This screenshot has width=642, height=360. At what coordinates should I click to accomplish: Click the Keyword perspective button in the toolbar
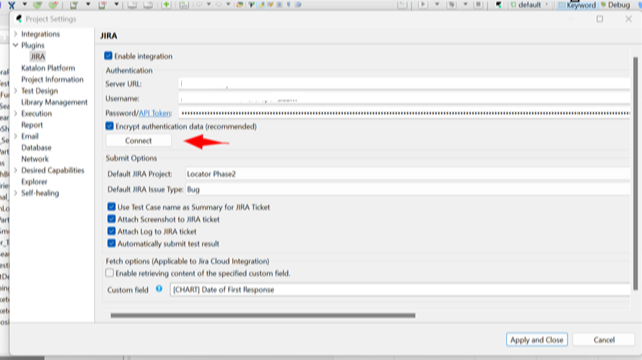coord(577,5)
